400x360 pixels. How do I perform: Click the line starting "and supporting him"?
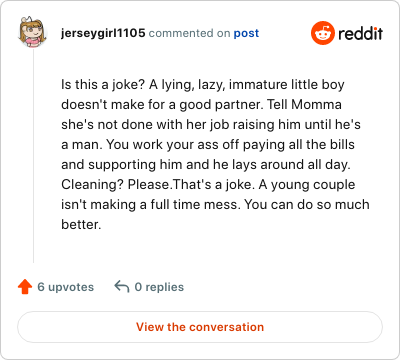pyautogui.click(x=206, y=165)
